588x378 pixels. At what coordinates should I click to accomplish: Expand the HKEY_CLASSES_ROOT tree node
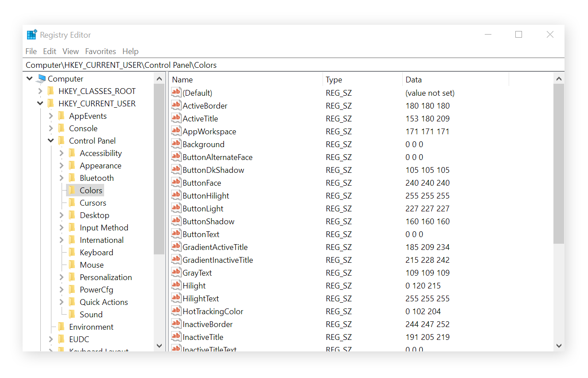(40, 91)
